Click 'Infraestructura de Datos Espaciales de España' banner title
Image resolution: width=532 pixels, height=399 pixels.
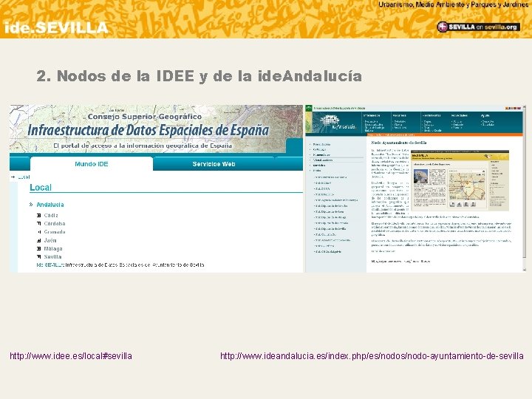click(149, 130)
